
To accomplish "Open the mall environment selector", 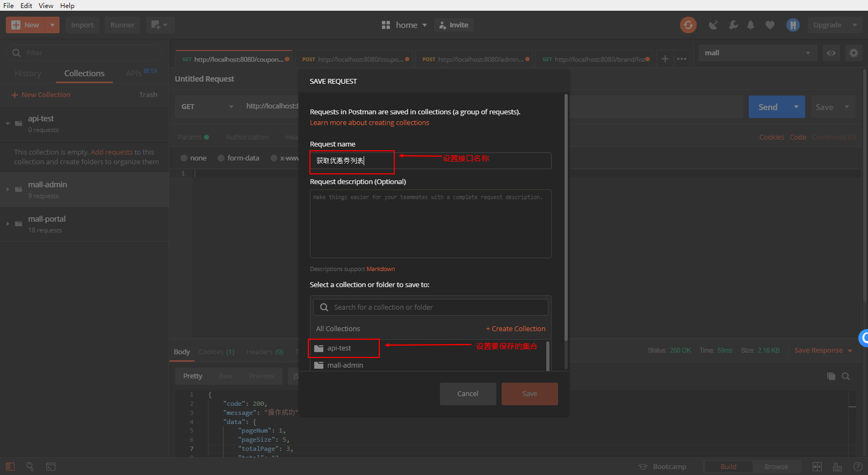I will (758, 53).
